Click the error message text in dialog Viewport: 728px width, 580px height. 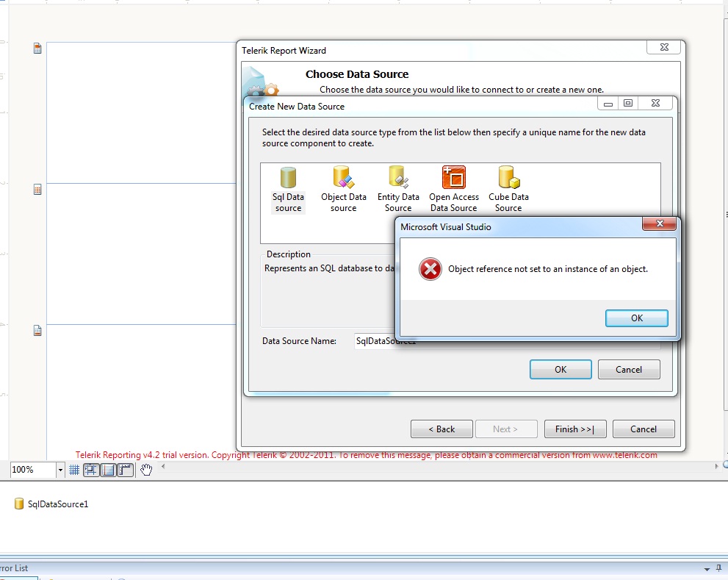tap(548, 269)
